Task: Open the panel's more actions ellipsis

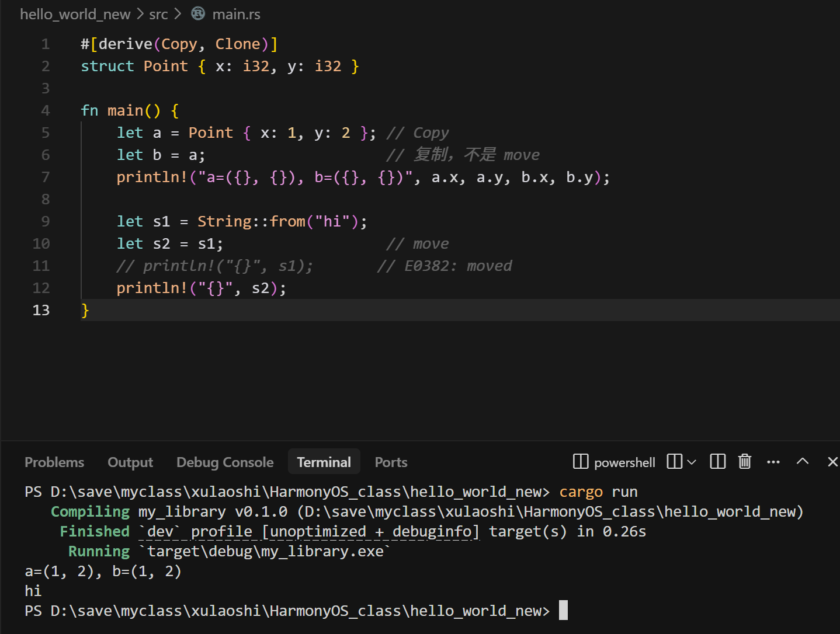Action: [773, 462]
